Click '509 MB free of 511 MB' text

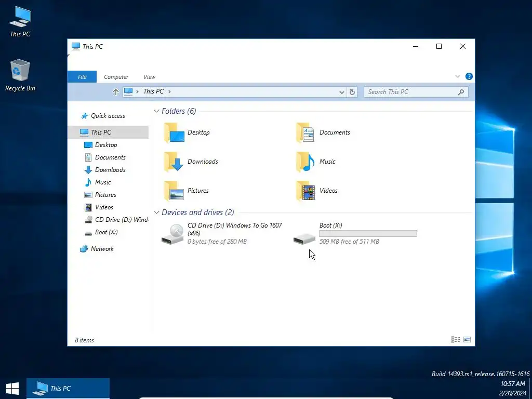349,242
